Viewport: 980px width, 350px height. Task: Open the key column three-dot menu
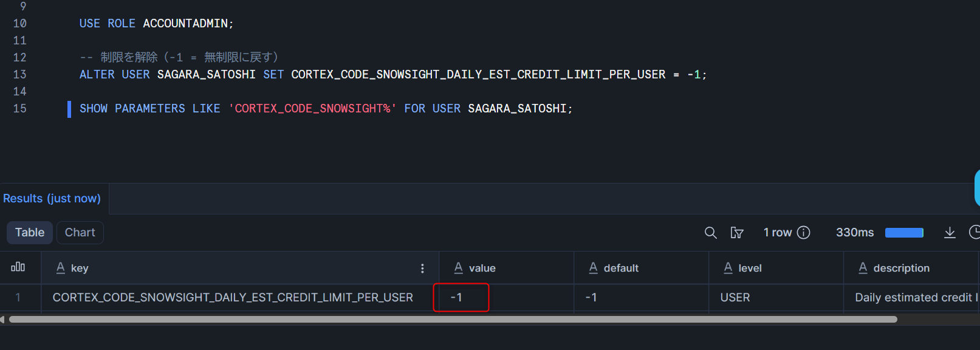pyautogui.click(x=423, y=268)
